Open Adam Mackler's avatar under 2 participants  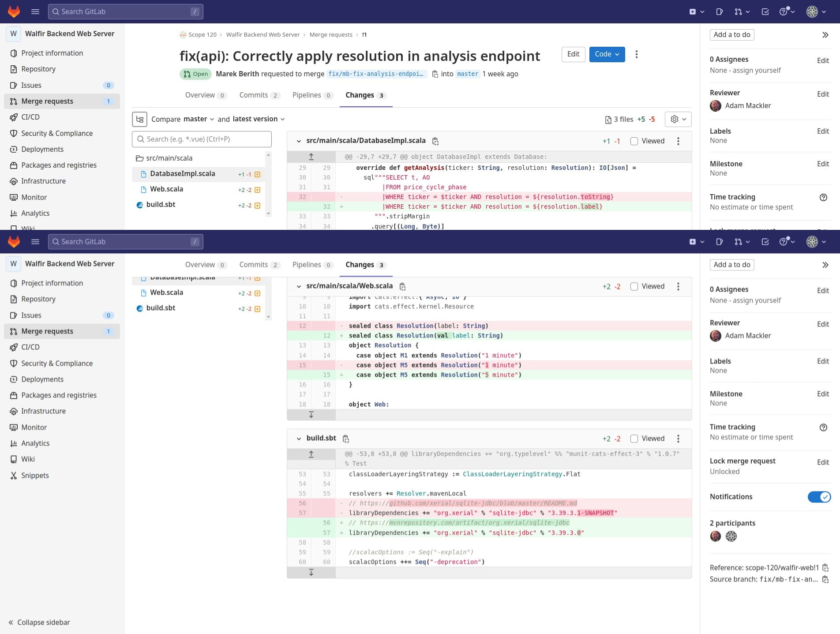[x=715, y=536]
